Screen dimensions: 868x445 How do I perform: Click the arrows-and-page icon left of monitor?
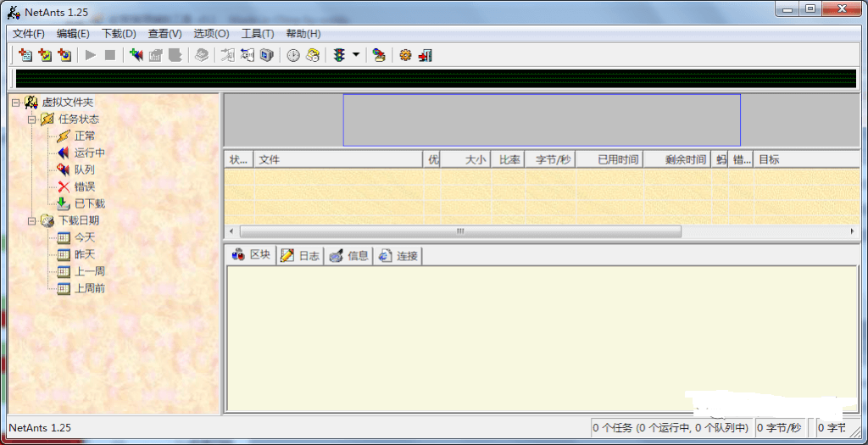(247, 55)
